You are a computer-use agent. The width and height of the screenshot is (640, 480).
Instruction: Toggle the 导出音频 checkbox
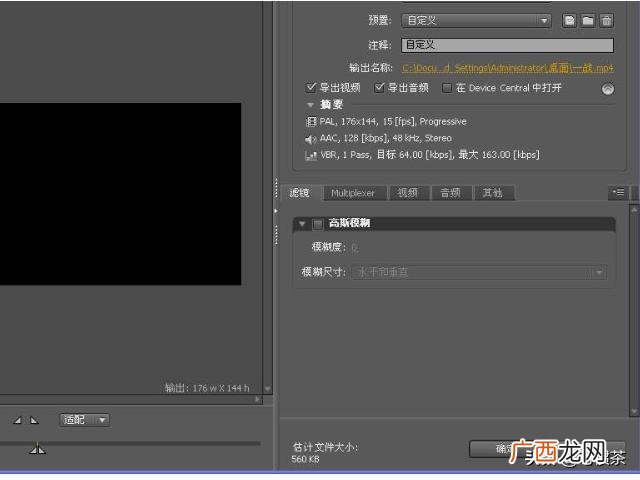click(380, 87)
